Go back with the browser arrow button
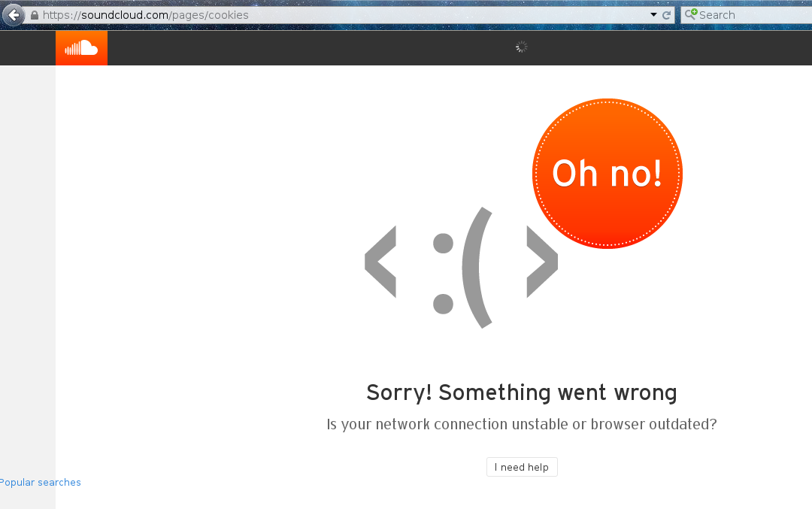This screenshot has width=812, height=509. (14, 15)
